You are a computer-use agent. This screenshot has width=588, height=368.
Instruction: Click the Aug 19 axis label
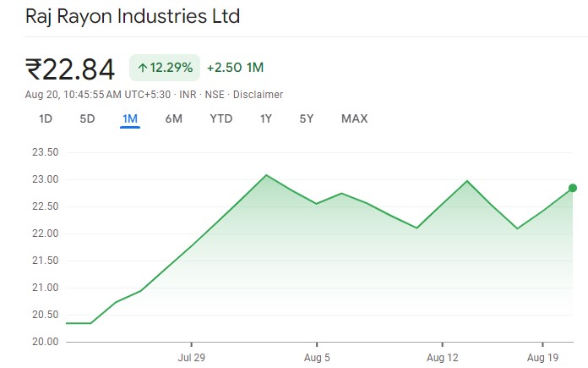[542, 358]
